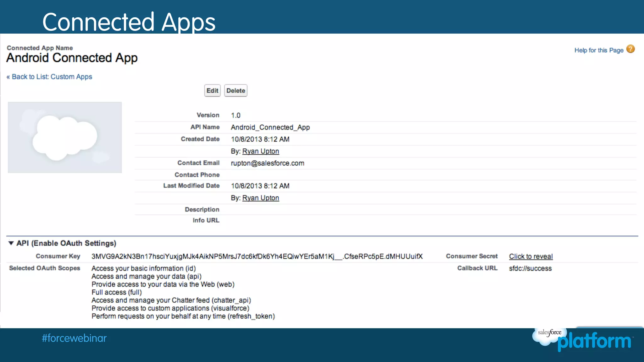Click scope 'Access and manage your Chatter feed (chatter_api)'

[171, 300]
